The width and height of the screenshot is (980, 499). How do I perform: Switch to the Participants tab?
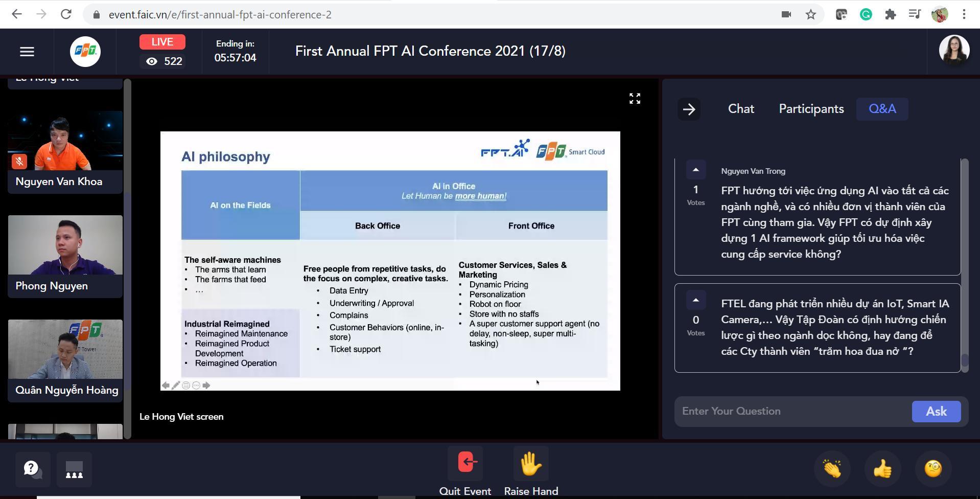pyautogui.click(x=811, y=109)
